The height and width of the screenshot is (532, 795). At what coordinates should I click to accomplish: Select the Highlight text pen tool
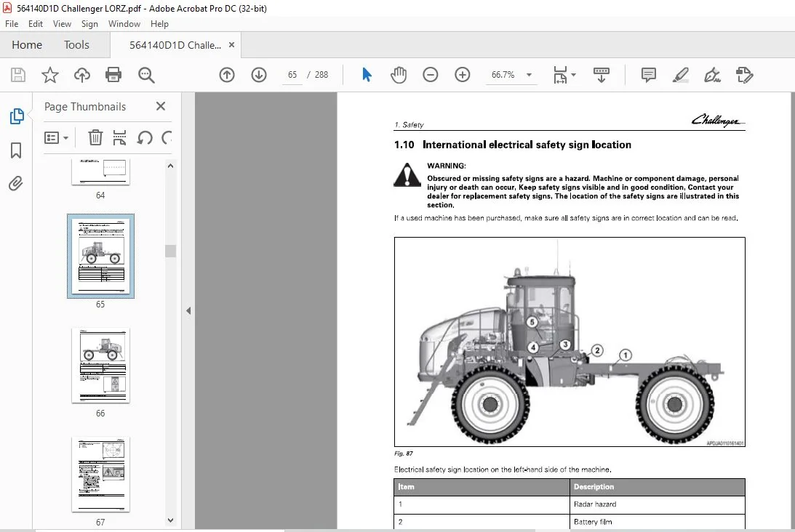(680, 75)
